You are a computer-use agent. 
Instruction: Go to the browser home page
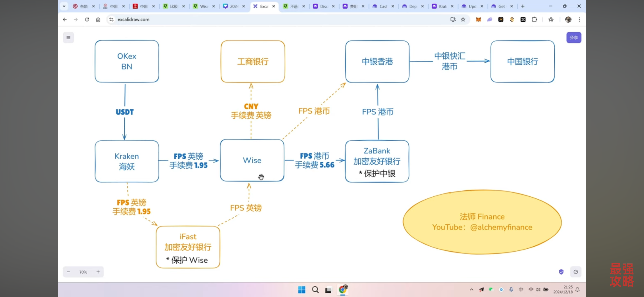coord(98,20)
